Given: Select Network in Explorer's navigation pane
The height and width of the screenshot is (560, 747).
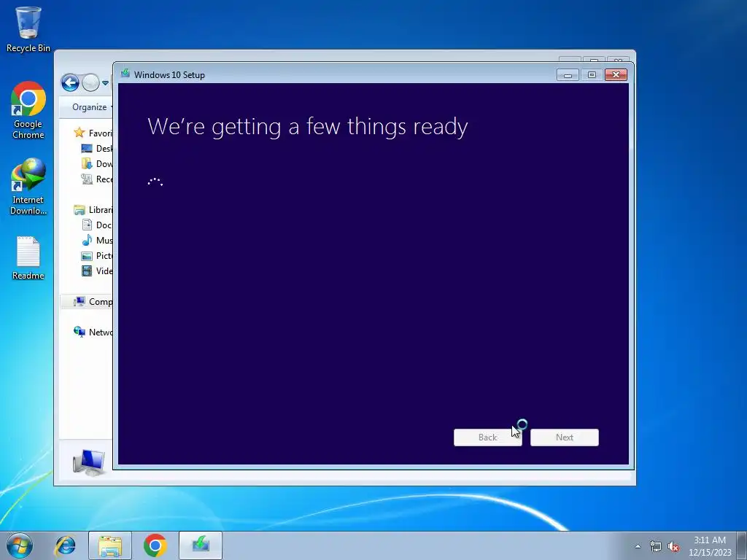Looking at the screenshot, I should (x=93, y=332).
